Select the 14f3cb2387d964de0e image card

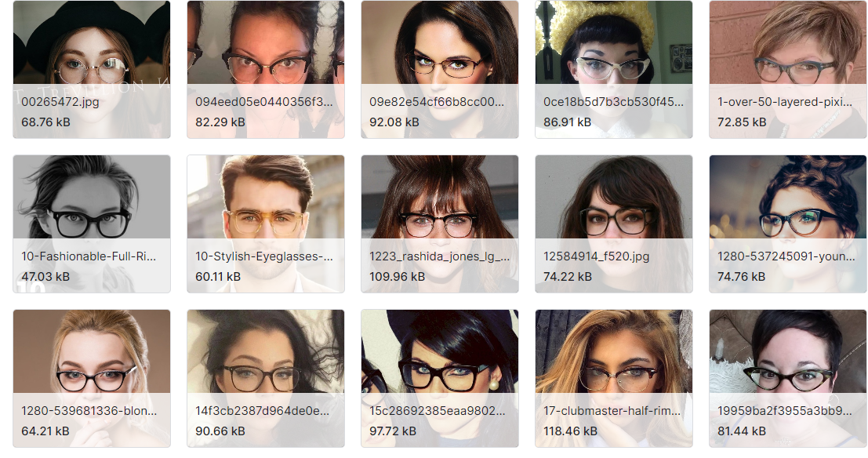pos(266,378)
